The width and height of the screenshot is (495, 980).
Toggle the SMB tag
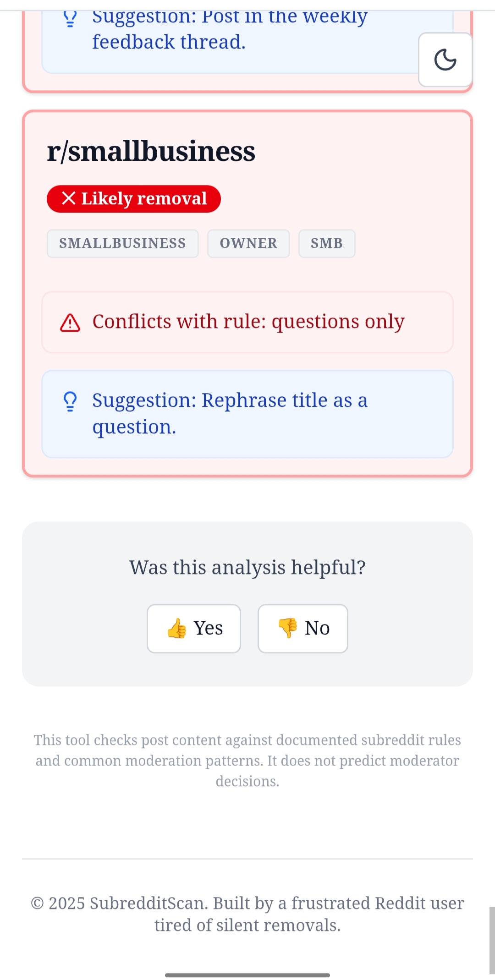tap(326, 243)
